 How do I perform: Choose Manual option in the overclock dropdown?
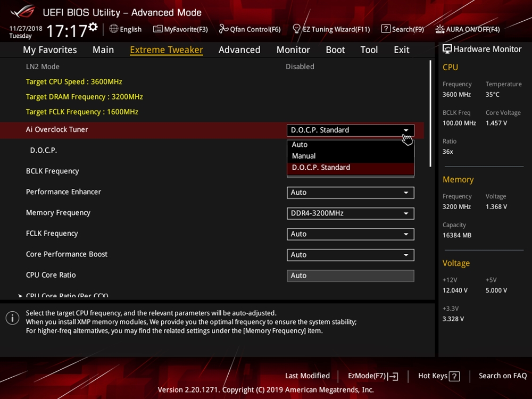[304, 156]
